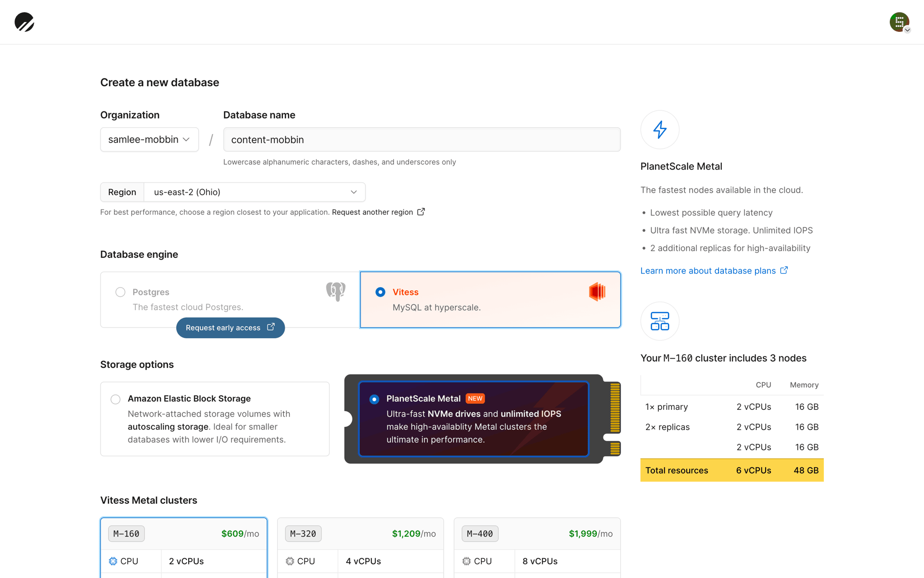Click the 2 vCPUs value in M-160 card

pos(186,561)
